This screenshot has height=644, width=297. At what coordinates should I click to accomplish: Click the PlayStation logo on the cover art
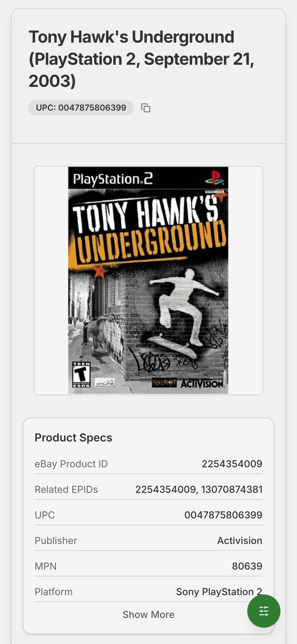pos(214,177)
